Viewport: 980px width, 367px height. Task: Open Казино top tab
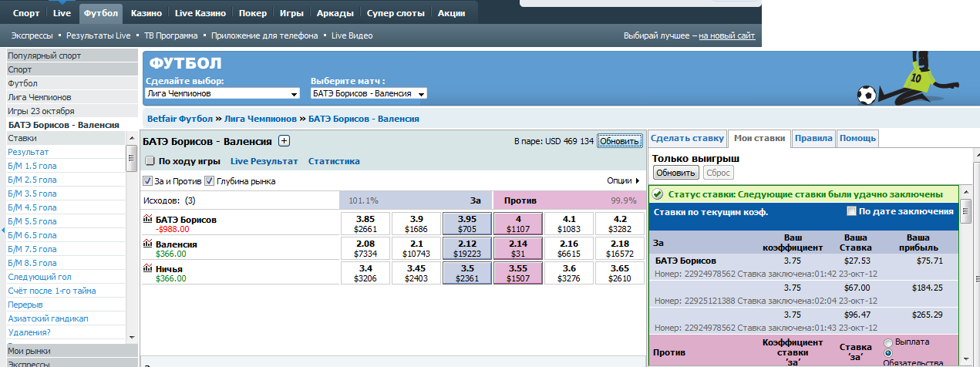pyautogui.click(x=146, y=13)
